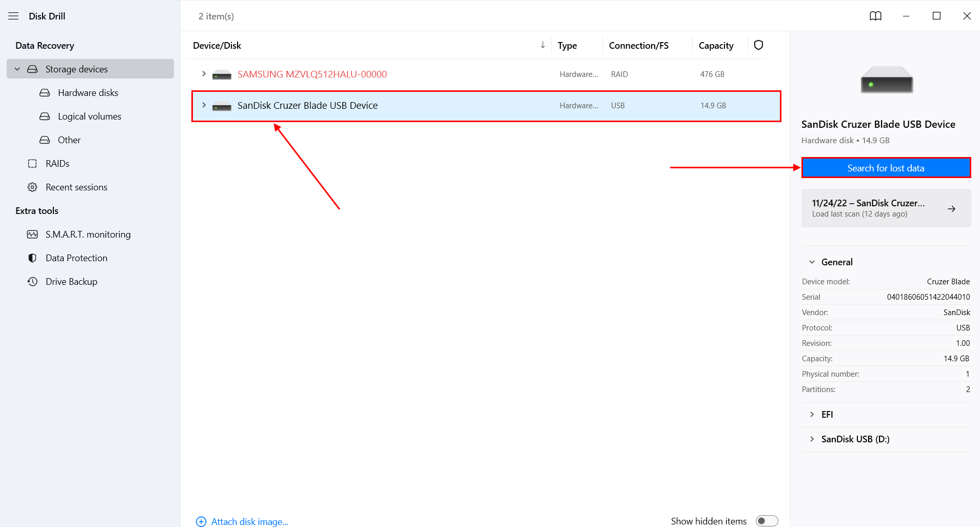Click the SAMSUNG disk drive icon
The height and width of the screenshot is (527, 980).
tap(222, 75)
